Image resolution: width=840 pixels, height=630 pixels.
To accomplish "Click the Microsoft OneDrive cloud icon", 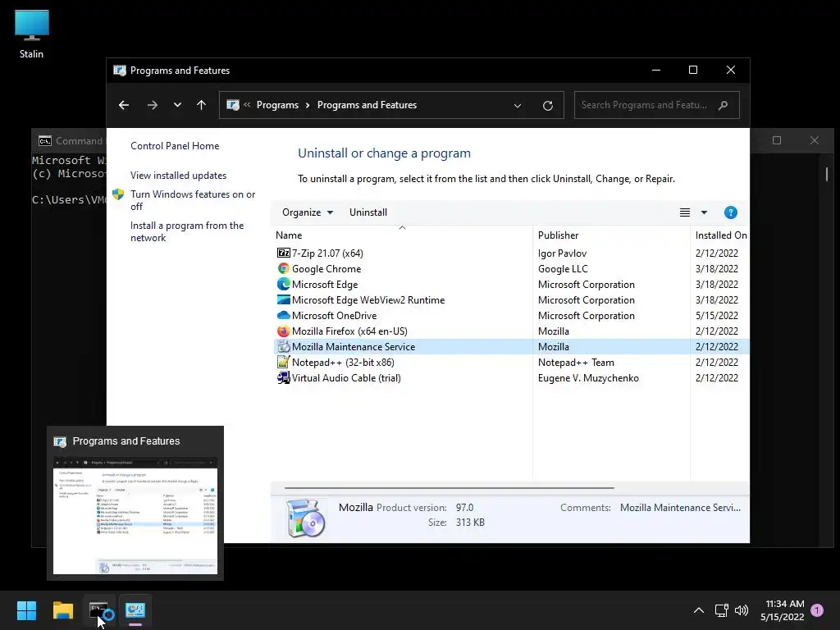I will [283, 315].
